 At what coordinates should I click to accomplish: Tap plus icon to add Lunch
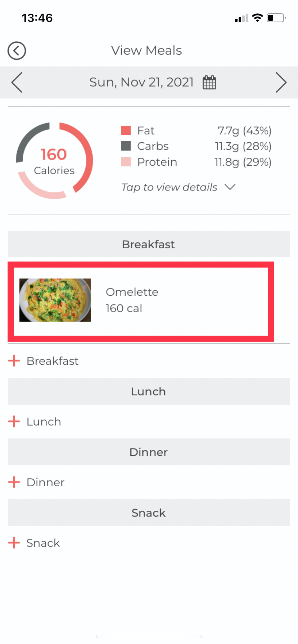click(14, 421)
